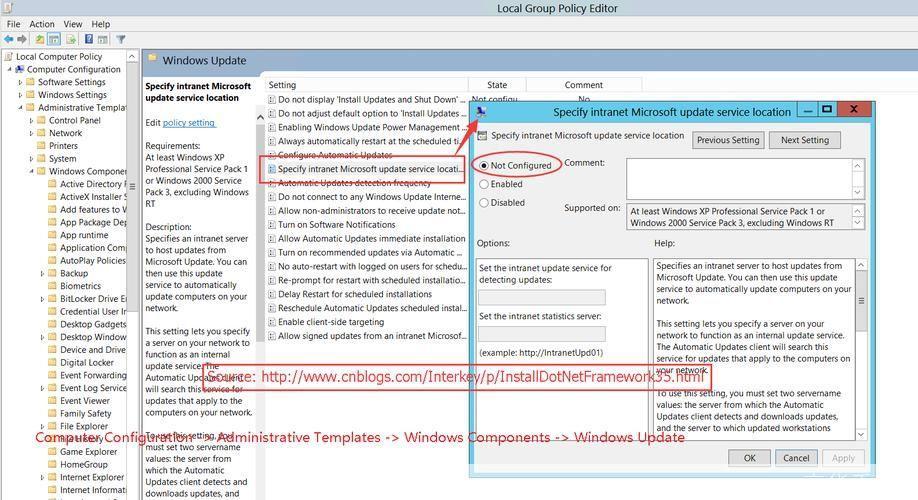Click the Windows Update header folder icon
Image resolution: width=918 pixels, height=500 pixels.
point(152,59)
